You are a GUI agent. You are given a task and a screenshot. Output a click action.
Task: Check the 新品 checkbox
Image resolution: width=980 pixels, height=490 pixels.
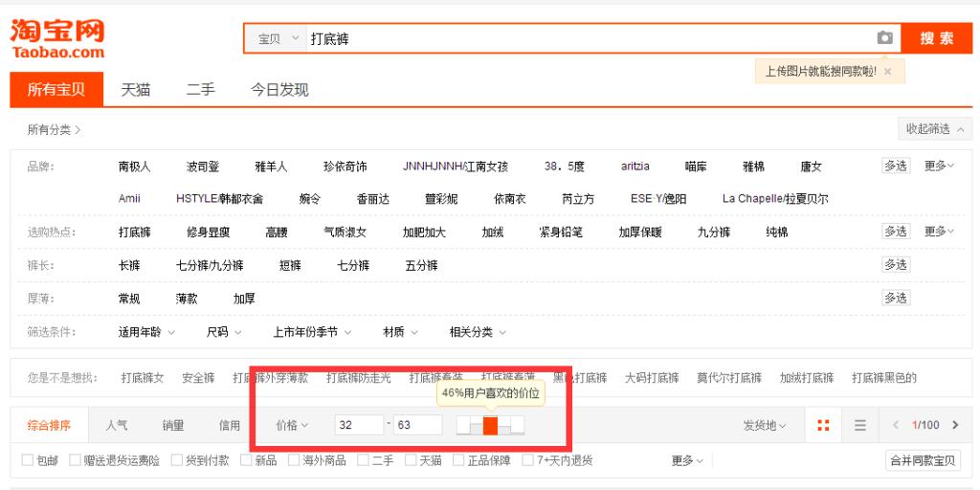tap(246, 460)
